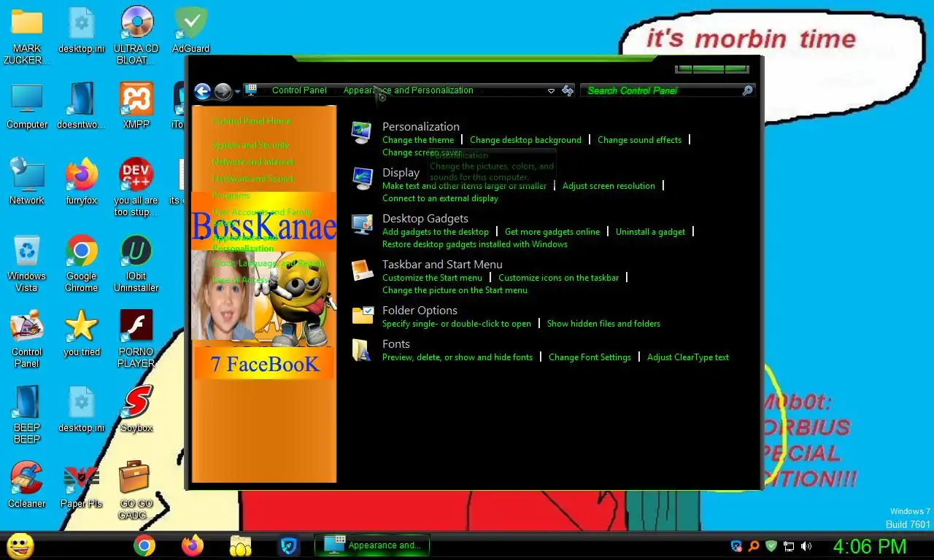Click Connect to an external display
Viewport: 934px width, 560px height.
pos(440,198)
